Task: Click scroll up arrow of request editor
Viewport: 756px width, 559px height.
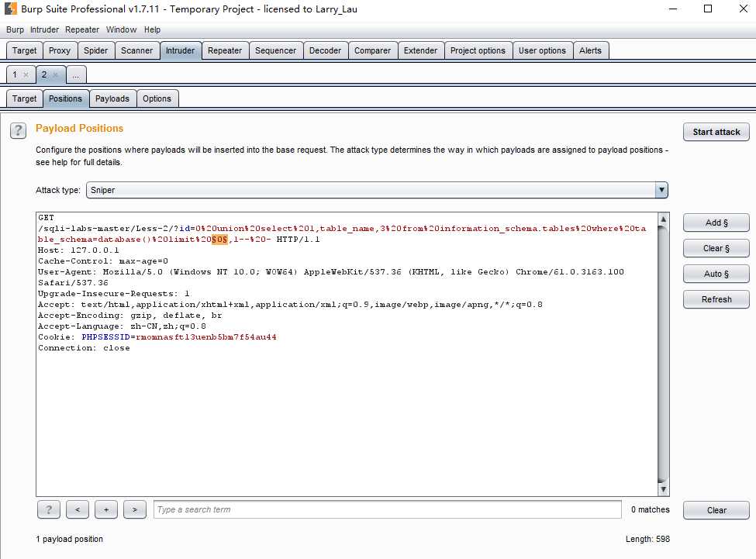Action: (664, 219)
